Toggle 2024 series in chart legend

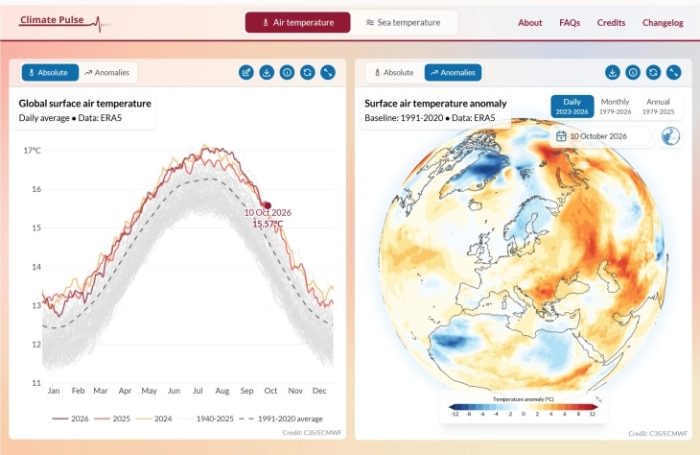(154, 419)
